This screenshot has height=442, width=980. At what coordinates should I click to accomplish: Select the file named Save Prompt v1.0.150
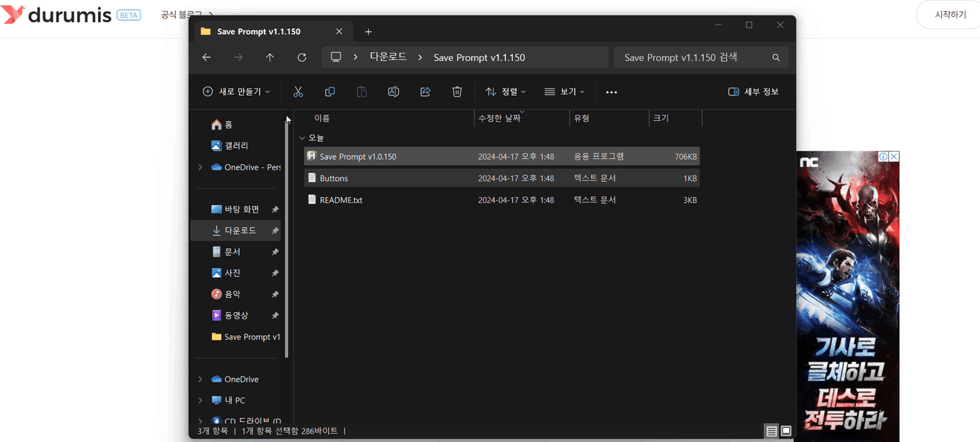[358, 157]
